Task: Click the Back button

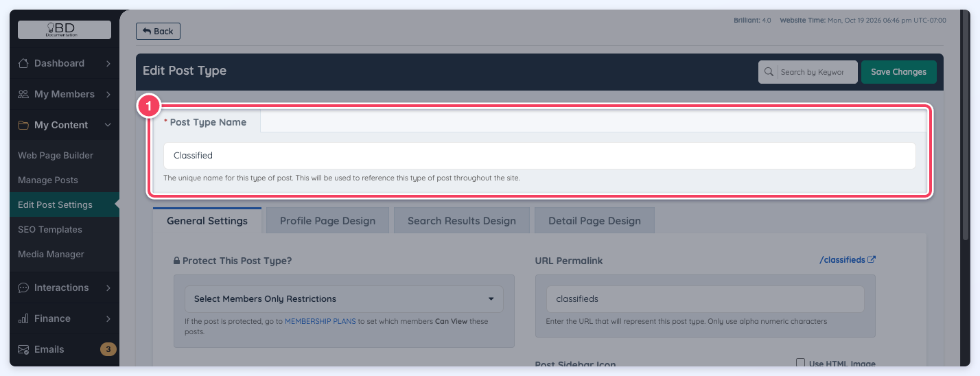Action: tap(158, 31)
